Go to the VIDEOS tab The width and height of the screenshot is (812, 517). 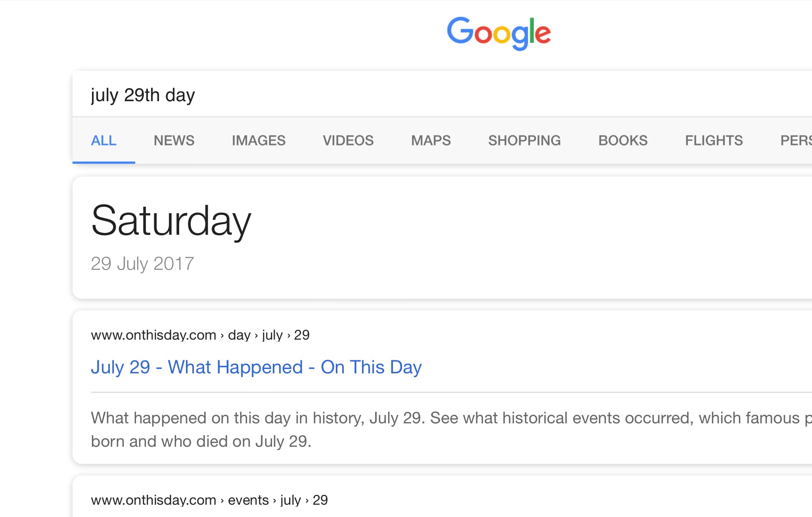[x=348, y=140]
